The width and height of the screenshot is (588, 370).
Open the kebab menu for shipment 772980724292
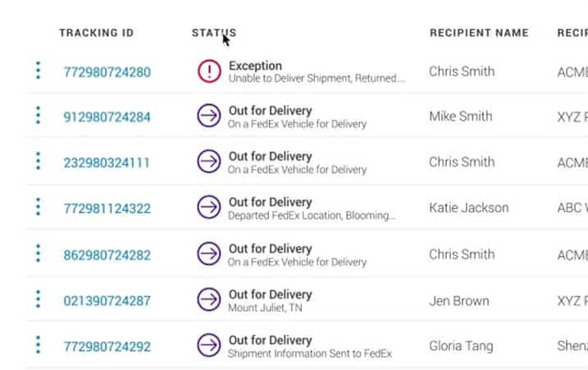[38, 345]
